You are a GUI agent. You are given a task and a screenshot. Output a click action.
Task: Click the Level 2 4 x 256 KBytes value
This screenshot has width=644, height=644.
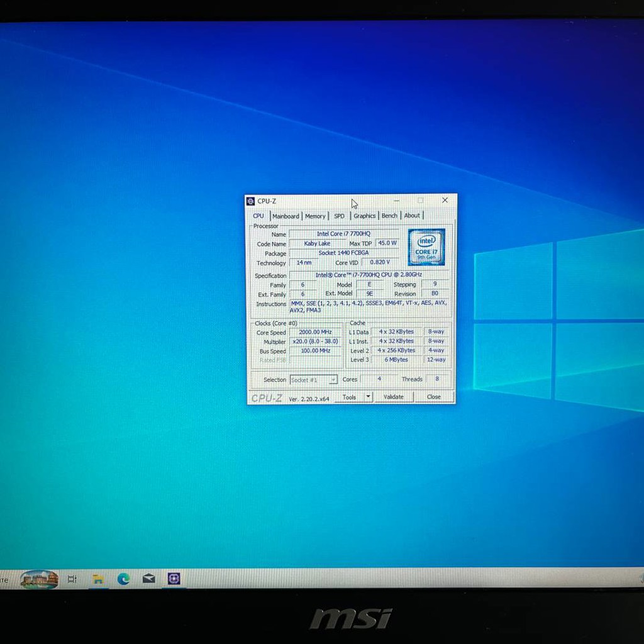pyautogui.click(x=396, y=350)
